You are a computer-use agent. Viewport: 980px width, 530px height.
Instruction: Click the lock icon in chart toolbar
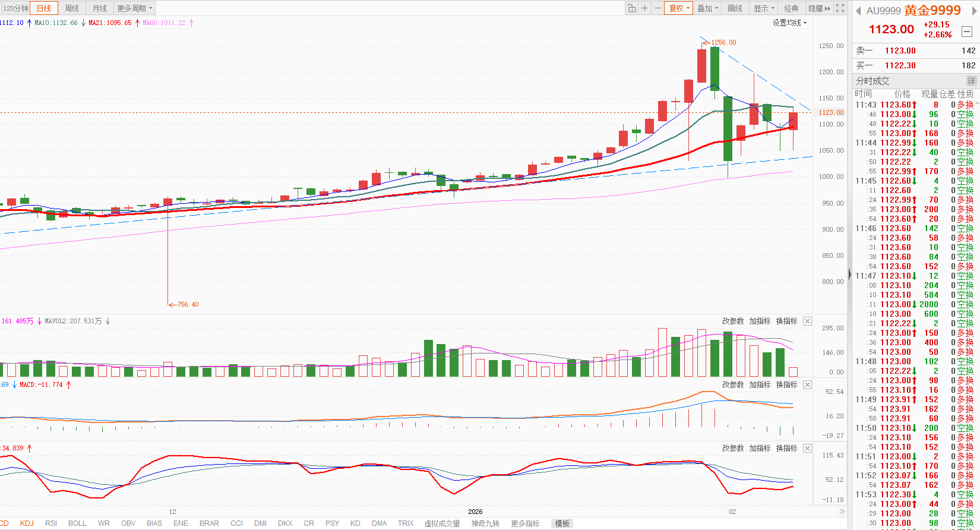click(631, 8)
